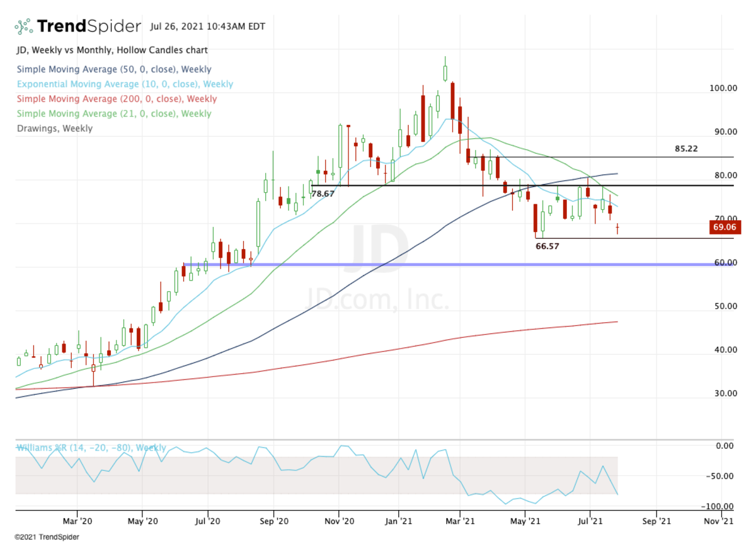Select the thick black horizontal line at 78.67
This screenshot has height=544, width=756.
pos(522,185)
